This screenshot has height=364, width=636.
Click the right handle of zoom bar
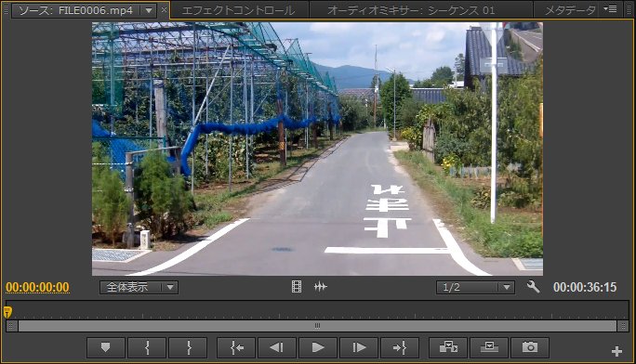[x=623, y=326]
